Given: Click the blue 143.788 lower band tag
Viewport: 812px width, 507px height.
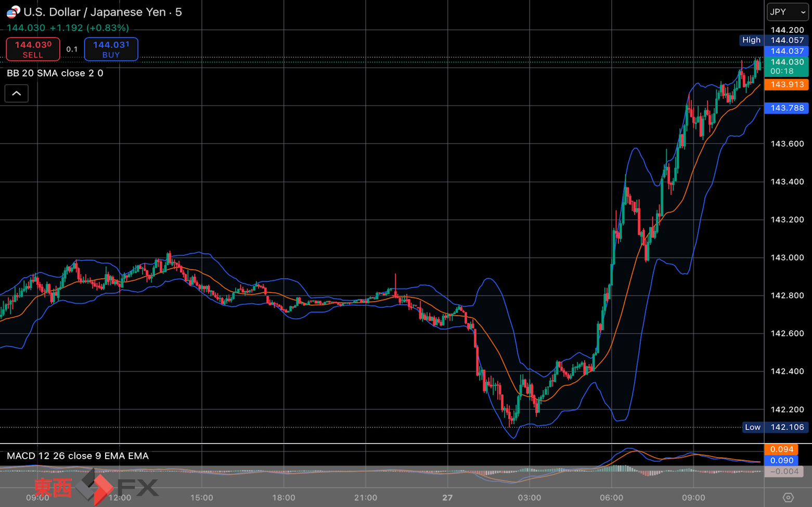Looking at the screenshot, I should pos(787,108).
